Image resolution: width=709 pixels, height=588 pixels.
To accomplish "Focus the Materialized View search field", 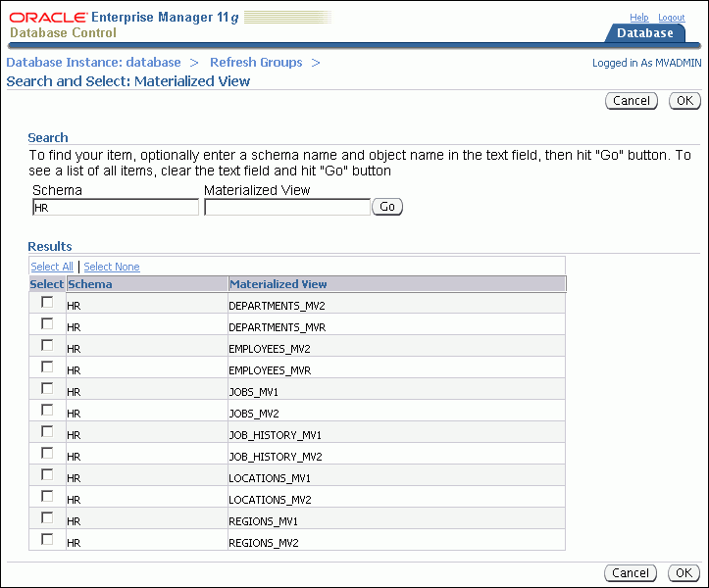I will click(x=286, y=208).
